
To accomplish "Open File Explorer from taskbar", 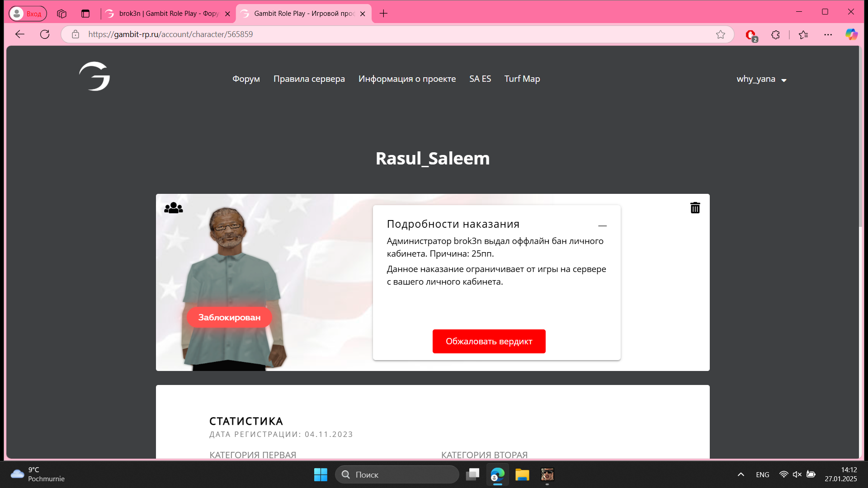I will pos(522,475).
